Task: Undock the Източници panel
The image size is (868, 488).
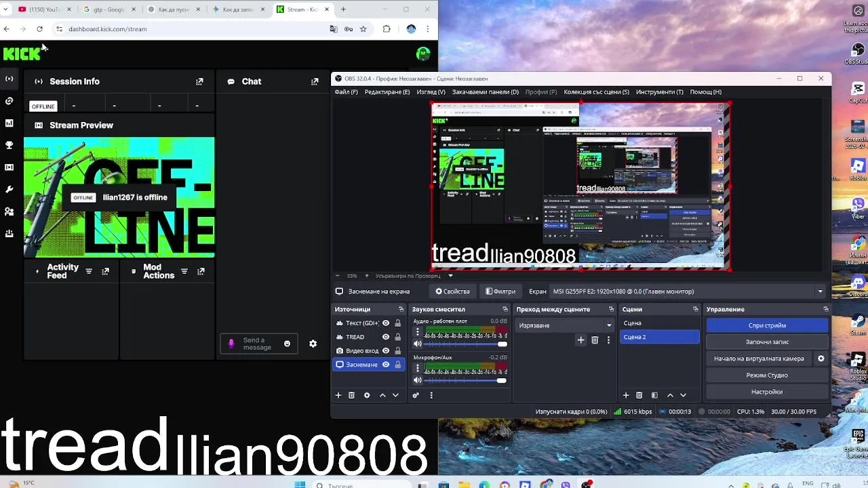Action: (401, 309)
